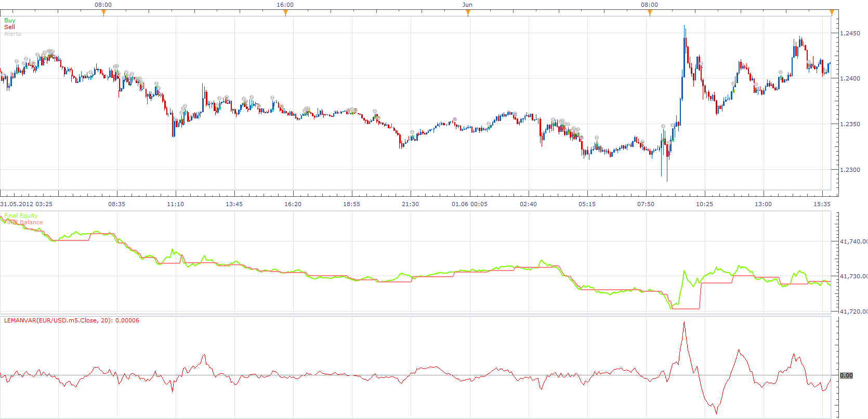The image size is (868, 419).
Task: Click the 'Sell' legend entry
Action: click(9, 27)
